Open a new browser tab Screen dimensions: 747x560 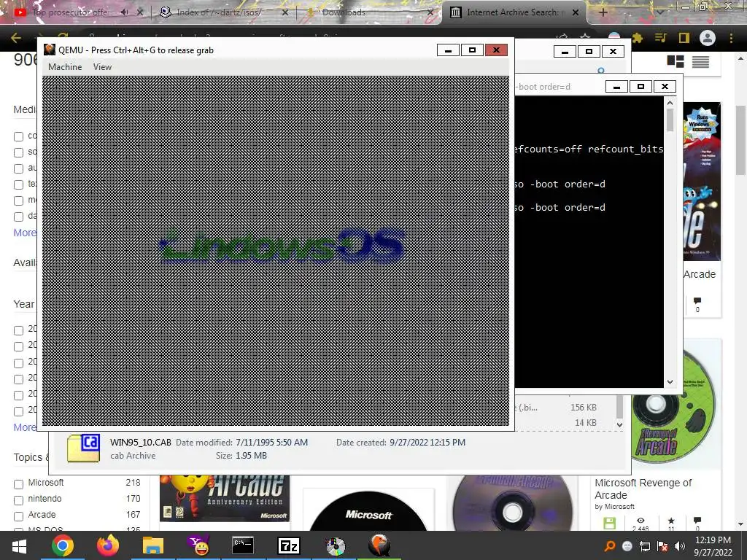[x=603, y=12]
